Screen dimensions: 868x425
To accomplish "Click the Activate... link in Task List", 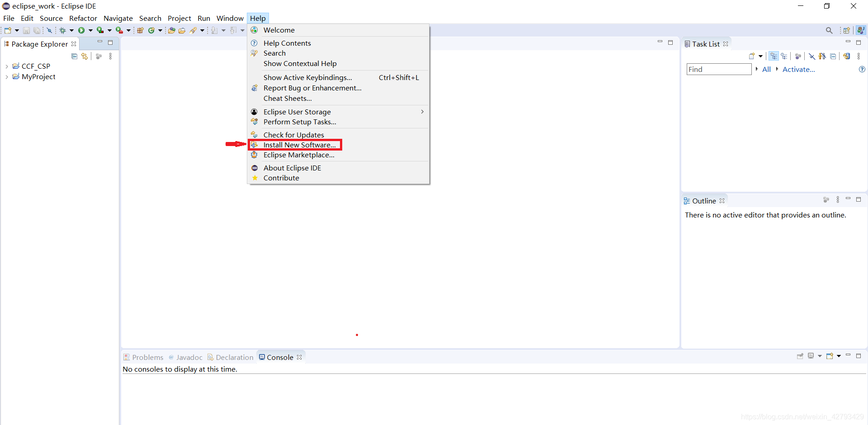I will 798,69.
